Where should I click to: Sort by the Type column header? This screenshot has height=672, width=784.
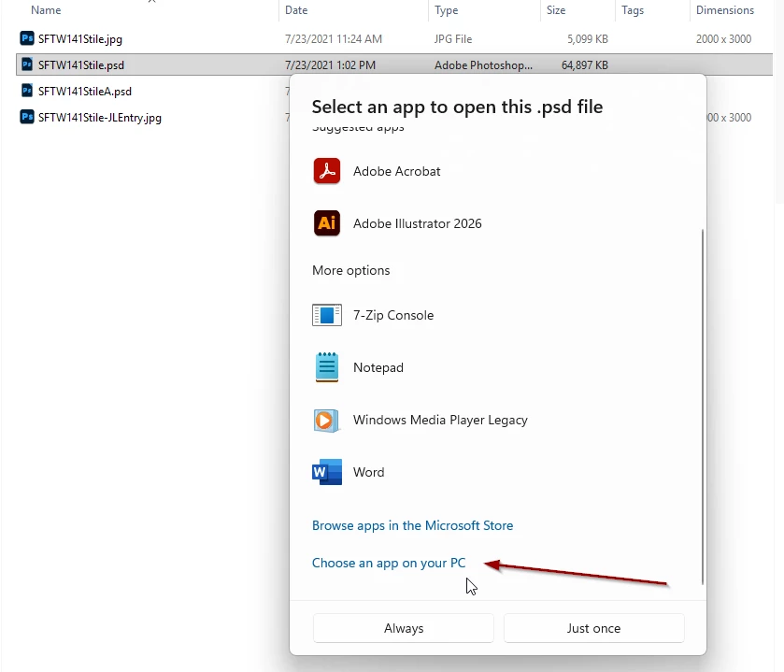click(x=446, y=10)
